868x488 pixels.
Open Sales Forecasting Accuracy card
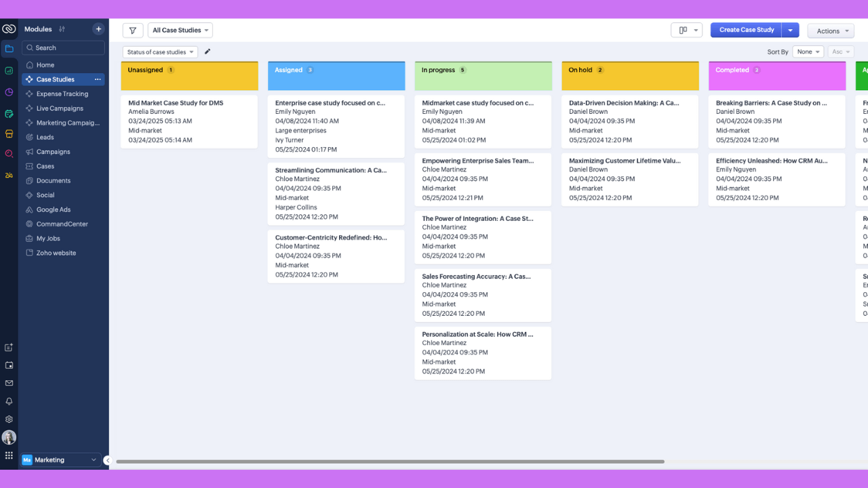point(483,296)
